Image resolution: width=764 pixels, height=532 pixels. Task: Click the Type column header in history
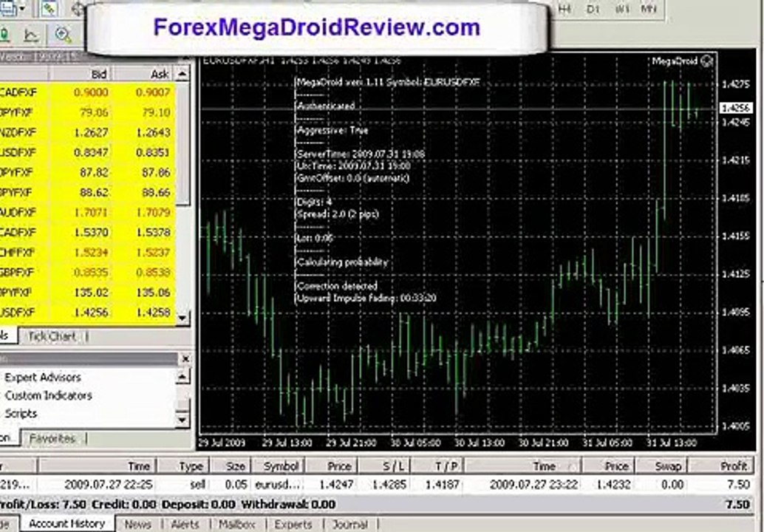coord(183,466)
